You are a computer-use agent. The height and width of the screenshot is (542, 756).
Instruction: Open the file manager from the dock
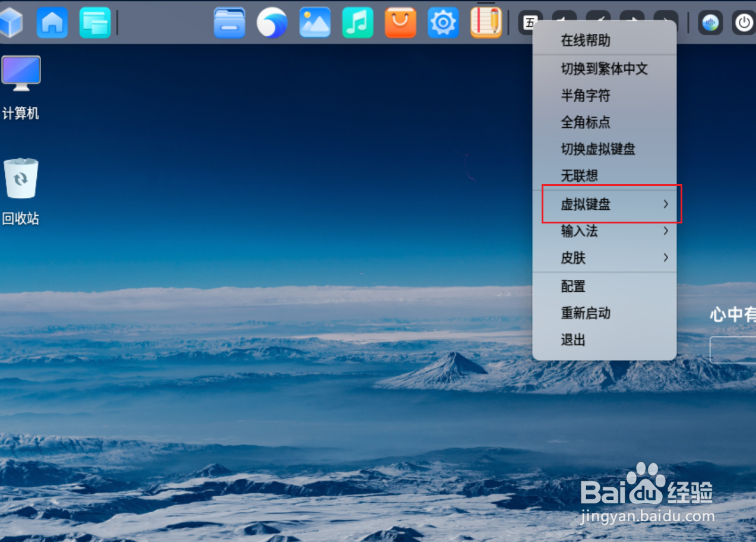click(x=230, y=22)
